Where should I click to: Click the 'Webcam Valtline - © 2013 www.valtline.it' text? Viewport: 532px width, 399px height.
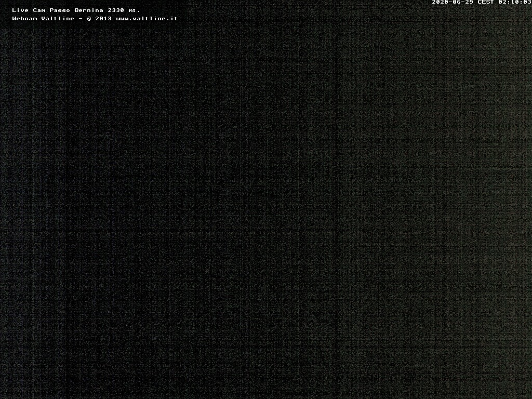point(95,19)
